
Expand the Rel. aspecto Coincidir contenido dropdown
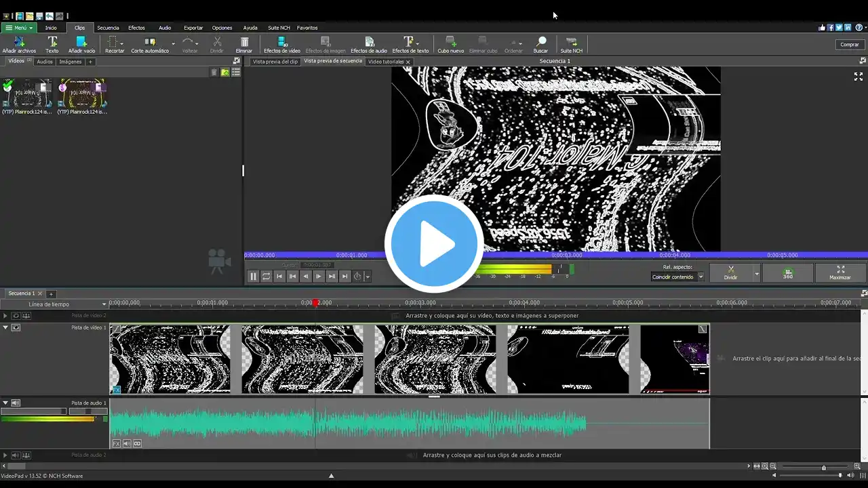[x=701, y=277]
